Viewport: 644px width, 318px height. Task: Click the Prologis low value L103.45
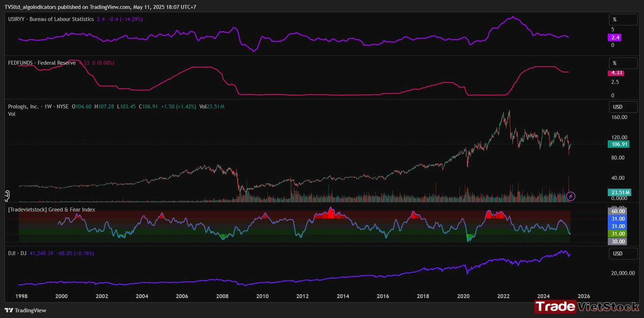(126, 106)
